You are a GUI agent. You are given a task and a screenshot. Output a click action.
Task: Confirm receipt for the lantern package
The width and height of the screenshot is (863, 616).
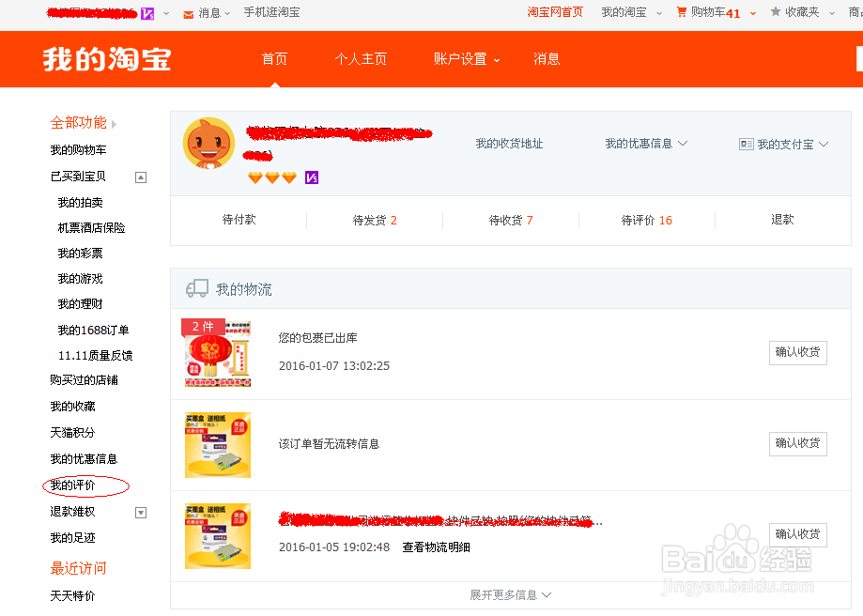coord(797,352)
